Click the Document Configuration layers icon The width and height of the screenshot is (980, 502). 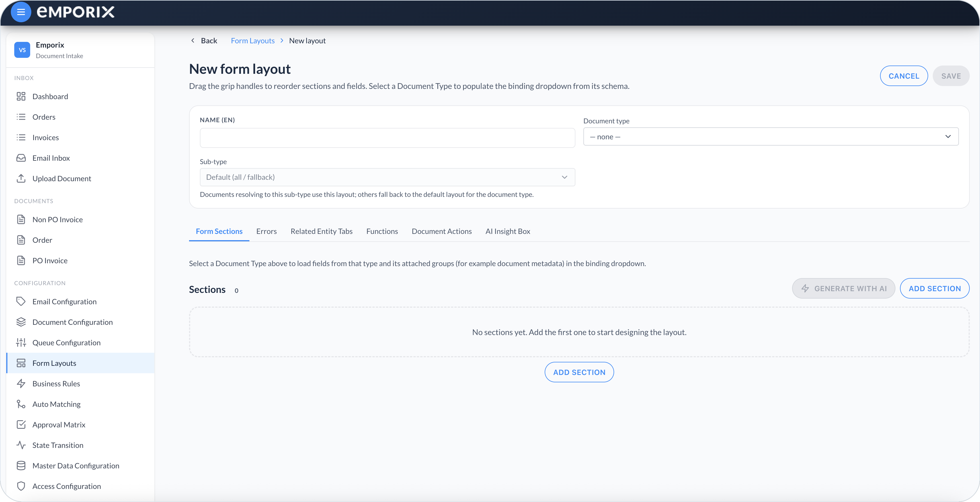21,322
